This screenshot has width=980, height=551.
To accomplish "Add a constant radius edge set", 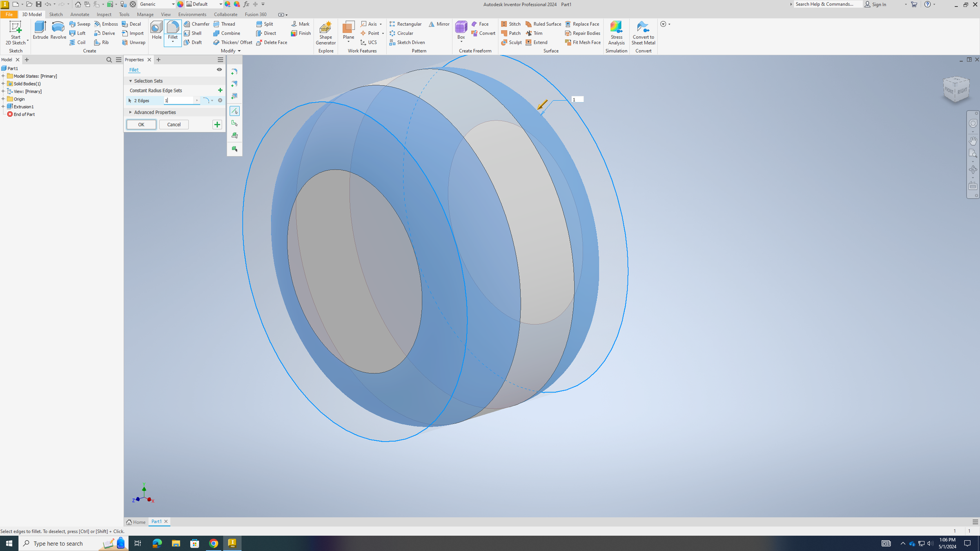I will pyautogui.click(x=220, y=90).
